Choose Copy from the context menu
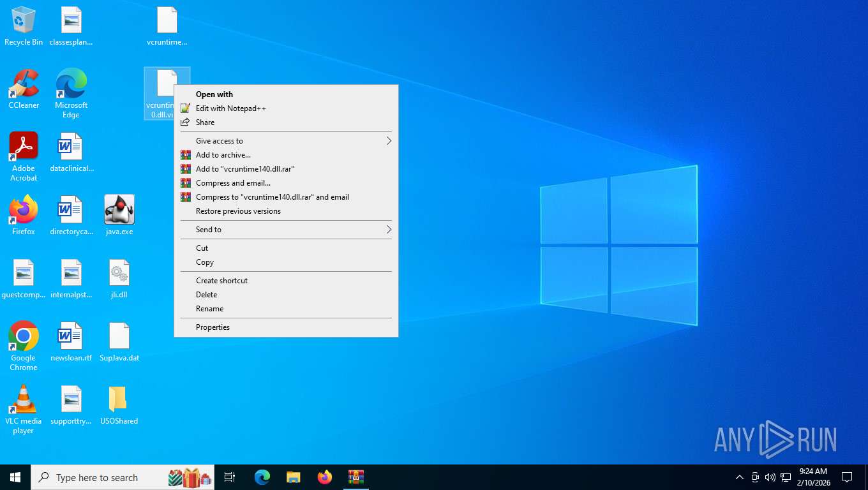The width and height of the screenshot is (868, 490). [x=286, y=262]
